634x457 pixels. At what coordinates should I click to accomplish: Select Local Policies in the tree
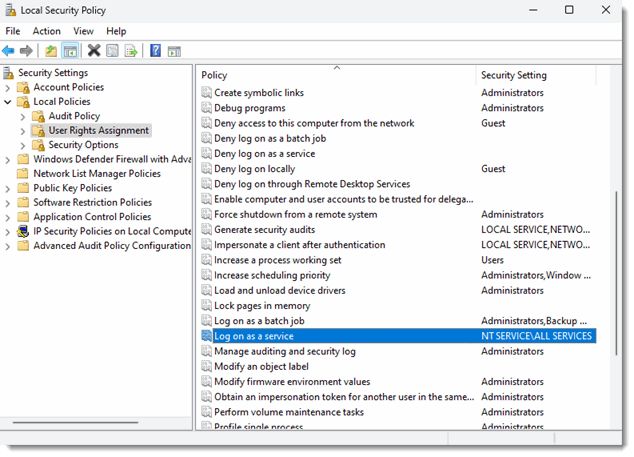(62, 102)
